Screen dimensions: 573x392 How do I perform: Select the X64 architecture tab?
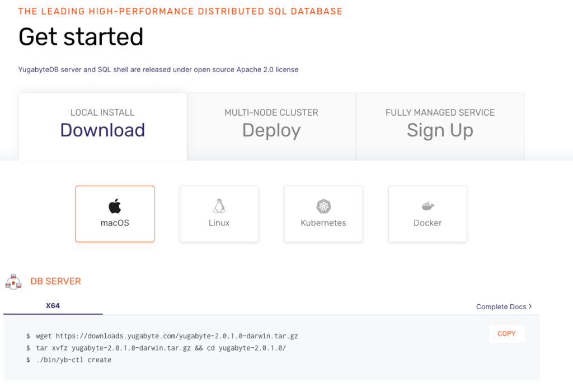point(53,306)
